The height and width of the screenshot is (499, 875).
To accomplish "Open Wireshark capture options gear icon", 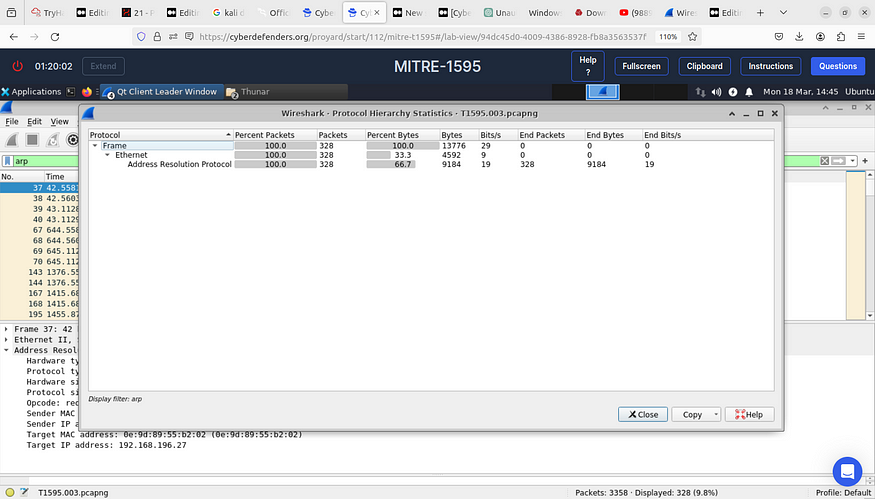I will point(73,140).
